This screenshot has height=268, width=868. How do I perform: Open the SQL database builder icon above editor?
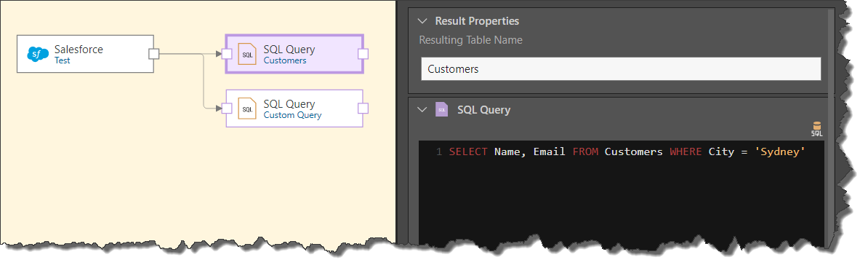pos(816,129)
